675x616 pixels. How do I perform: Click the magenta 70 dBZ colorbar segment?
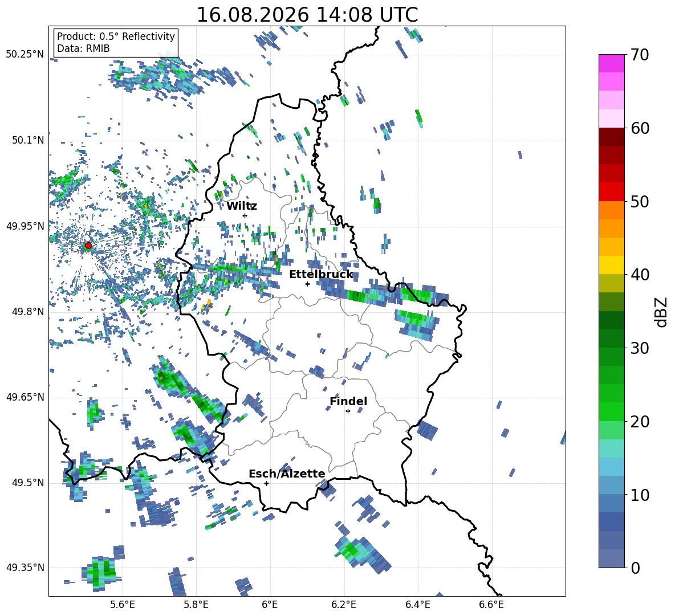click(611, 63)
